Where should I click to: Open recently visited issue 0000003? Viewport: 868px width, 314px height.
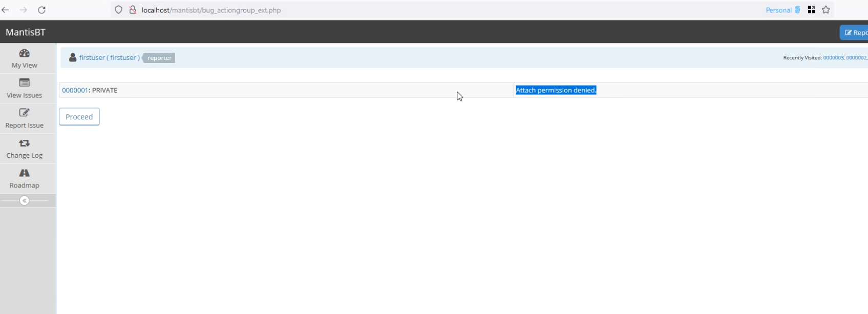pos(833,58)
